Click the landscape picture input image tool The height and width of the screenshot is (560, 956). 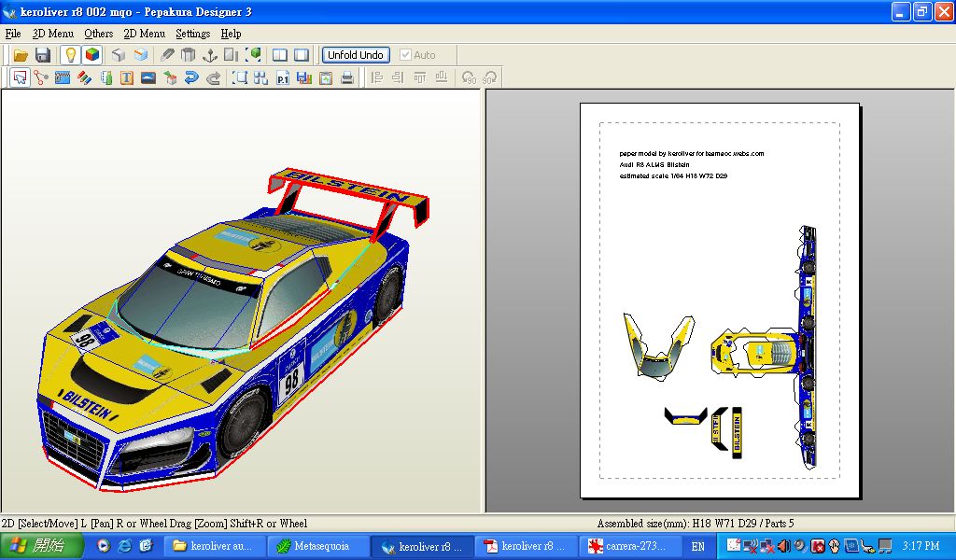click(148, 78)
